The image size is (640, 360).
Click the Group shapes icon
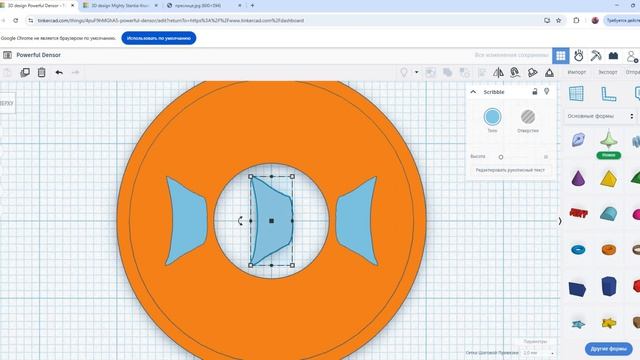click(x=447, y=73)
